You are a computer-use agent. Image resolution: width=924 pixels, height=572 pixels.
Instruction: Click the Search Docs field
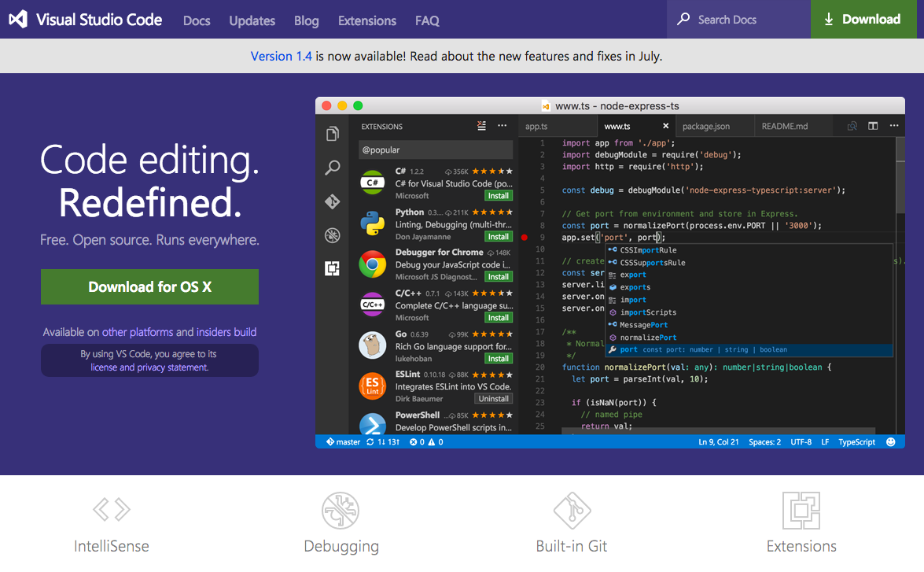(739, 20)
